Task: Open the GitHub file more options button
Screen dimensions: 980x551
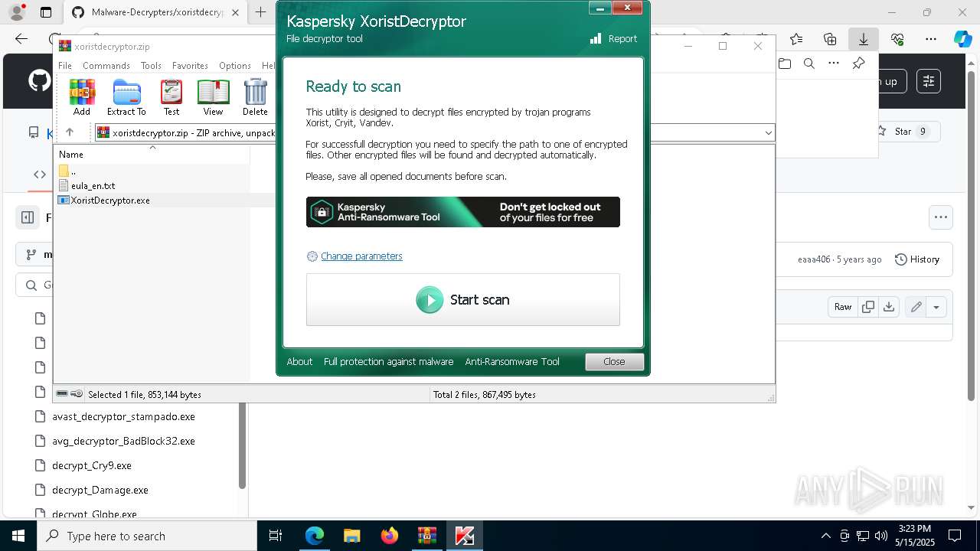Action: [941, 217]
